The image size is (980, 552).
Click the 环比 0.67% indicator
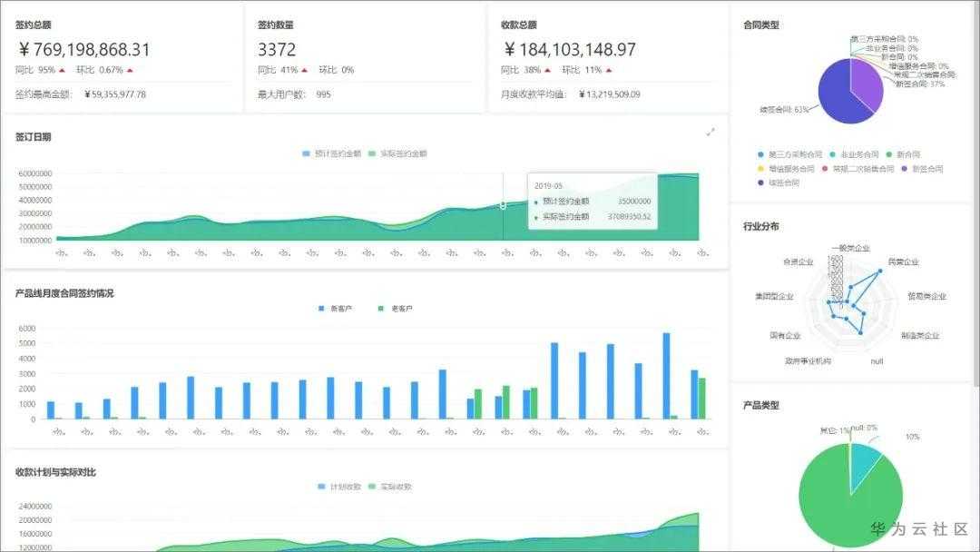click(x=105, y=70)
